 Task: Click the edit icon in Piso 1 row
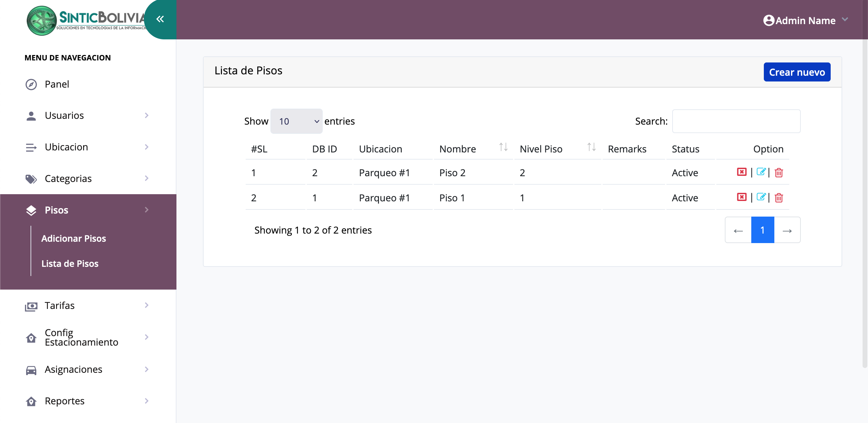coord(761,197)
